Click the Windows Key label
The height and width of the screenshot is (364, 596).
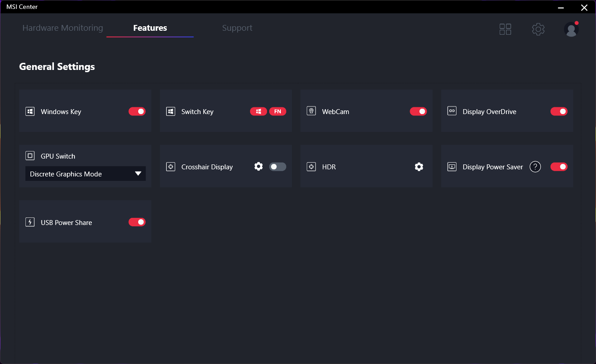tap(61, 112)
